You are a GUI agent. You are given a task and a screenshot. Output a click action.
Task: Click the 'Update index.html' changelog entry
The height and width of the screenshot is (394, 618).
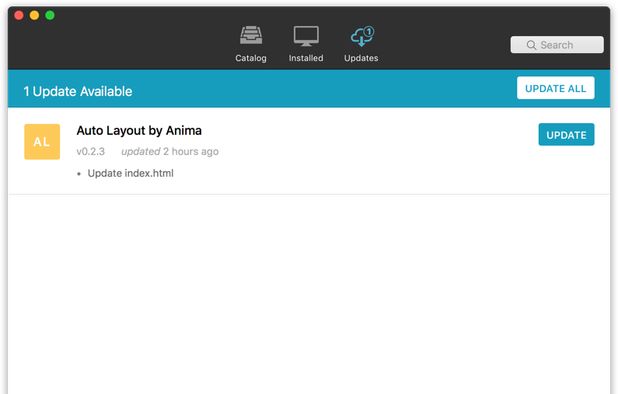pos(130,173)
